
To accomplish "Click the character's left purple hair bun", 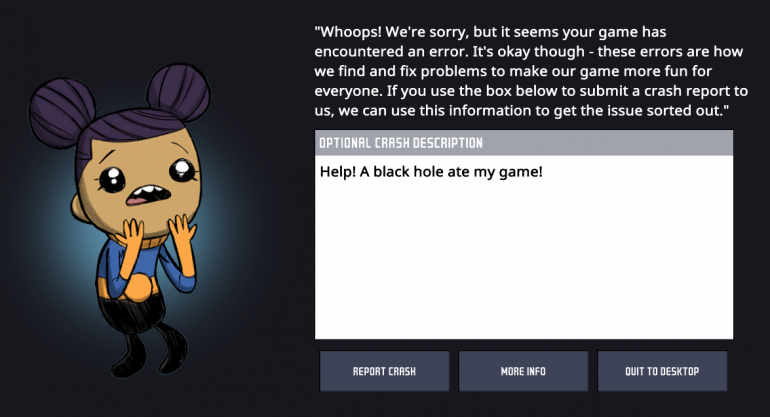I will pos(61,112).
